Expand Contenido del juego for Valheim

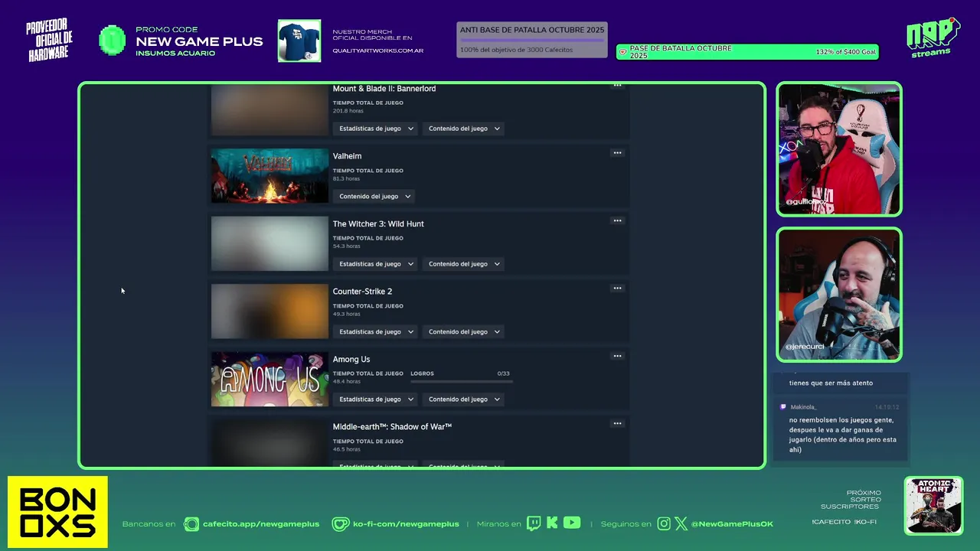click(374, 197)
